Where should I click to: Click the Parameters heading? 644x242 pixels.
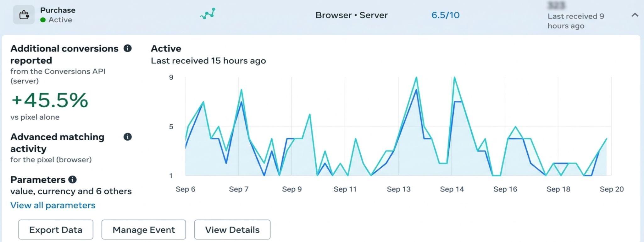(x=38, y=180)
